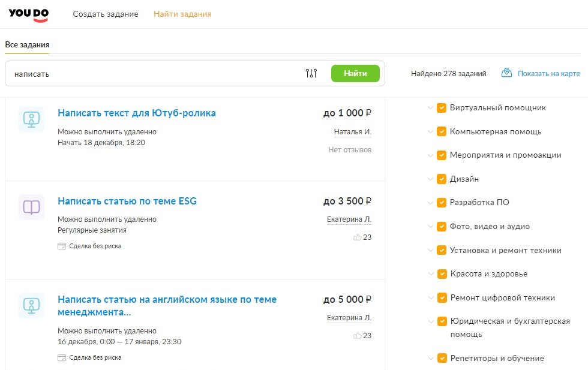Open the search filters sliders icon
The width and height of the screenshot is (588, 370).
[311, 73]
